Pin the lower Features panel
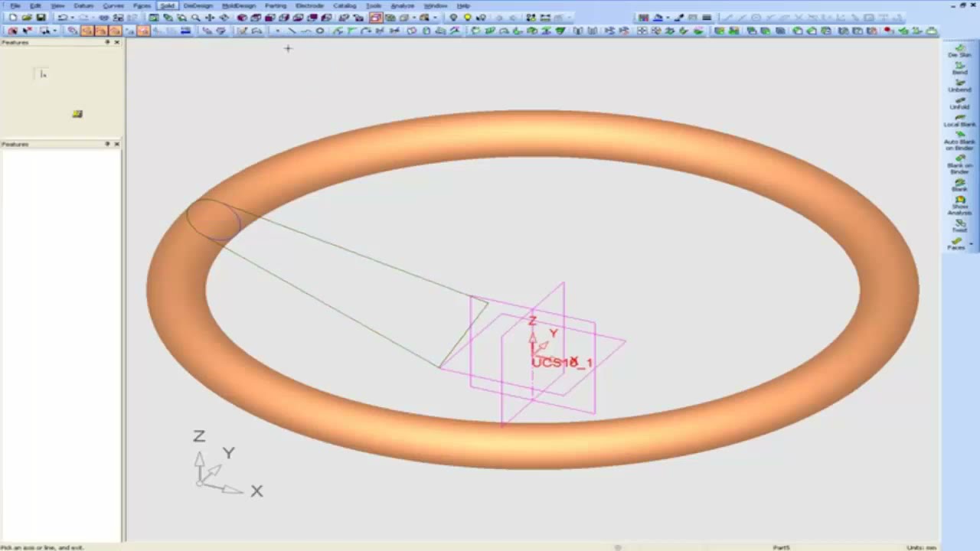 point(107,144)
